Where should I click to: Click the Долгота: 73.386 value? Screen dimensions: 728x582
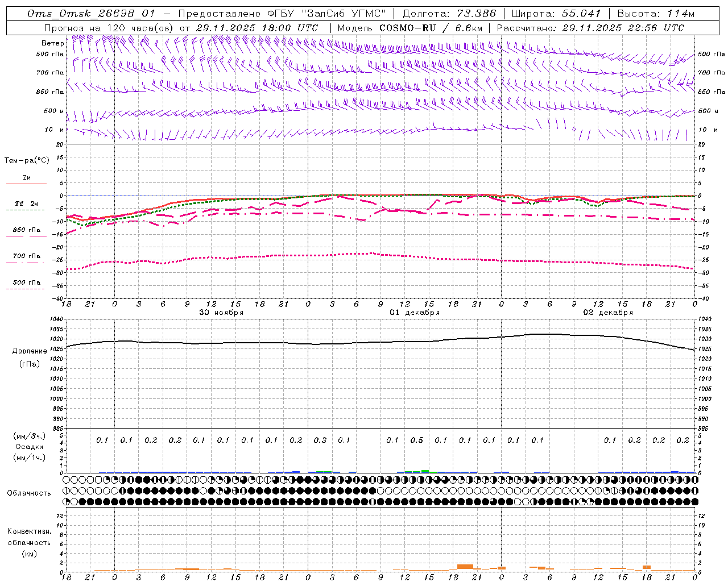point(449,14)
